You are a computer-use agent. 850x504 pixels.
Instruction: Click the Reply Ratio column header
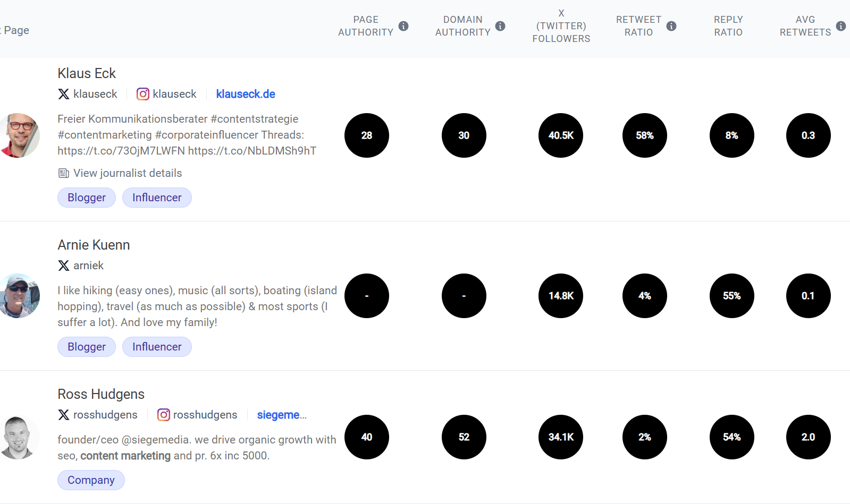click(728, 25)
